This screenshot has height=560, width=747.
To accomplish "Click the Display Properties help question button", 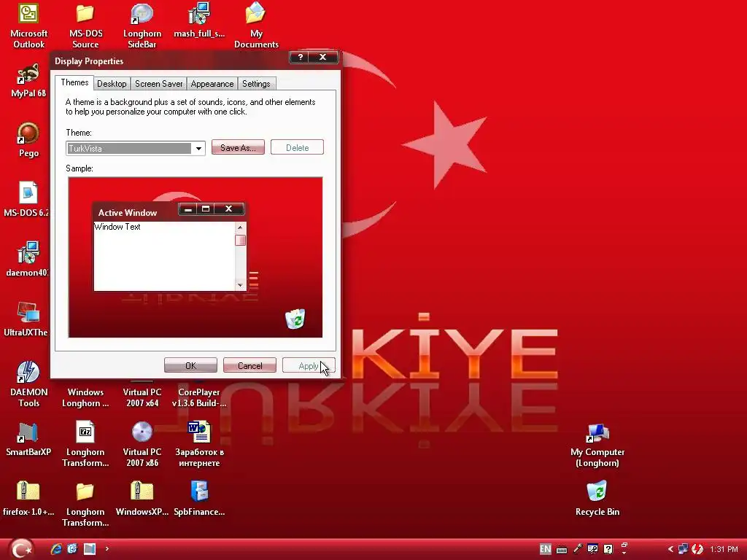I will click(300, 57).
